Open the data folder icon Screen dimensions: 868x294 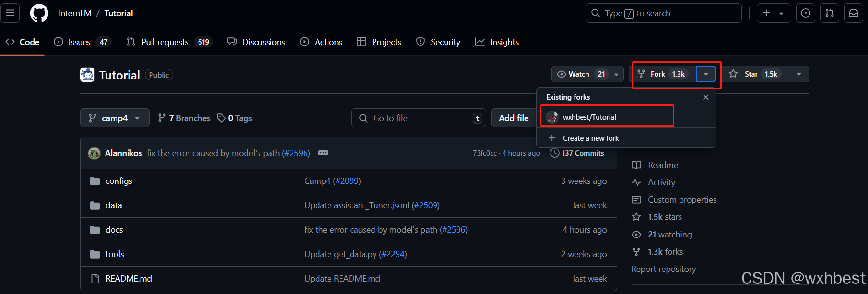95,205
